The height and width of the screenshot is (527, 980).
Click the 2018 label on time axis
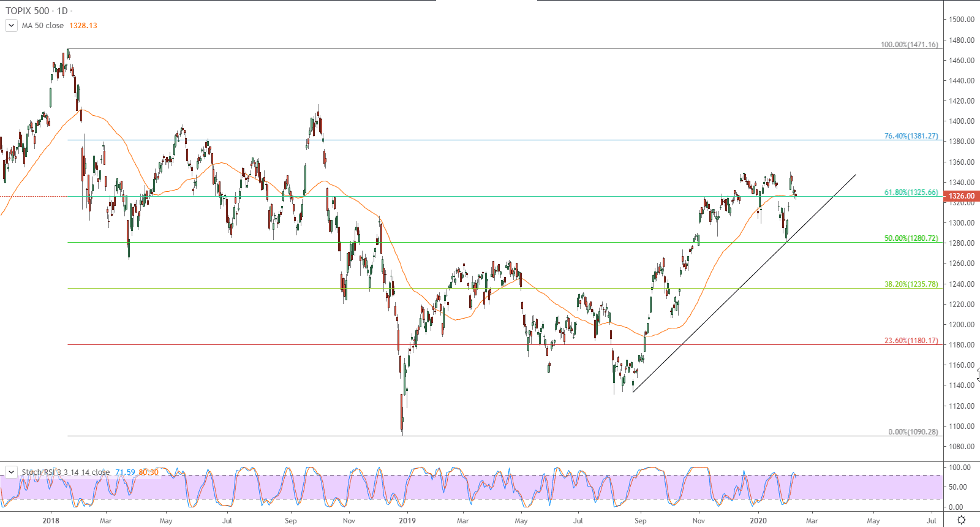tap(51, 521)
